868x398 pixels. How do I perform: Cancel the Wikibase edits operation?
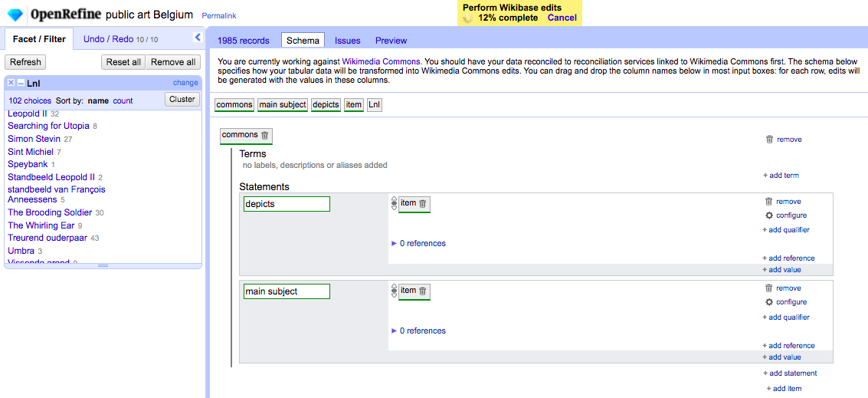click(562, 18)
